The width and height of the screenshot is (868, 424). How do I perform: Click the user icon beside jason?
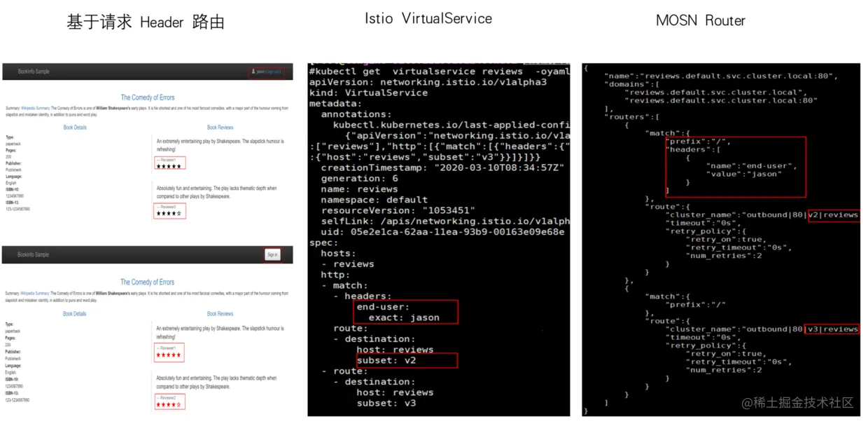253,71
